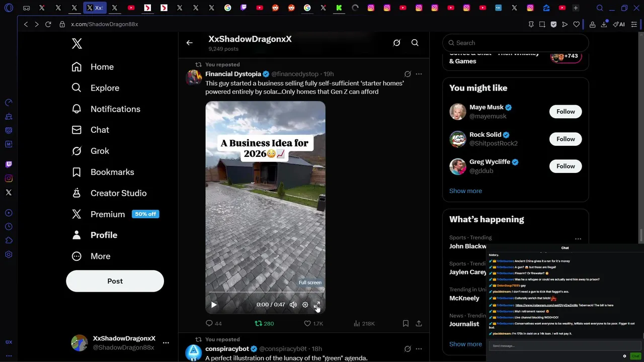Viewport: 644px width, 362px height.
Task: Open Grok in the X sidebar
Action: pos(91,151)
